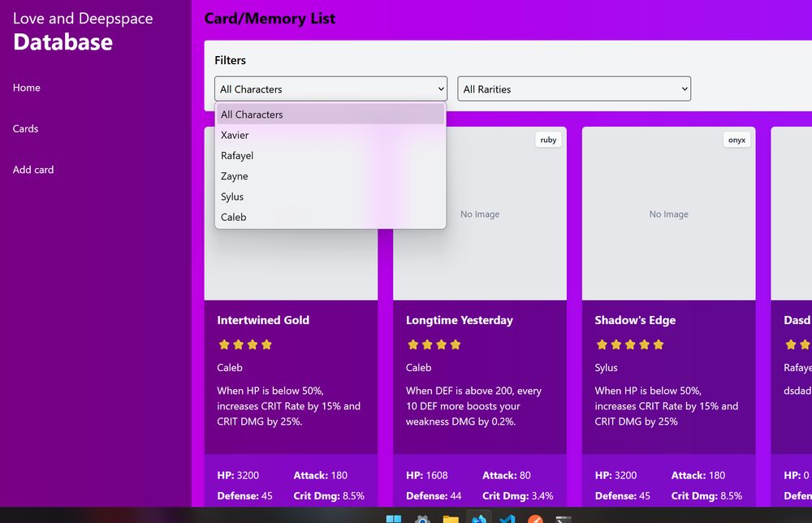Click Caleb name under Intertwined Gold
812x523 pixels.
click(x=230, y=368)
